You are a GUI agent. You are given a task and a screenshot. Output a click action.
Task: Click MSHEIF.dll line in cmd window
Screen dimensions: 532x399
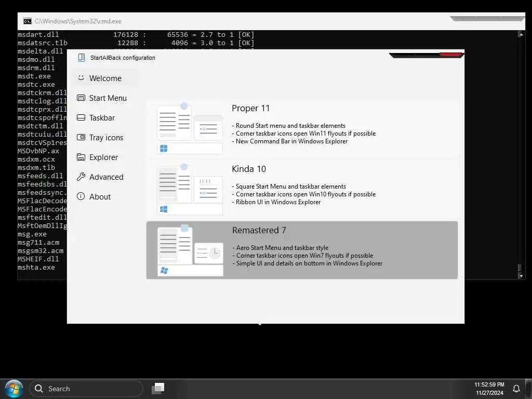pos(38,259)
